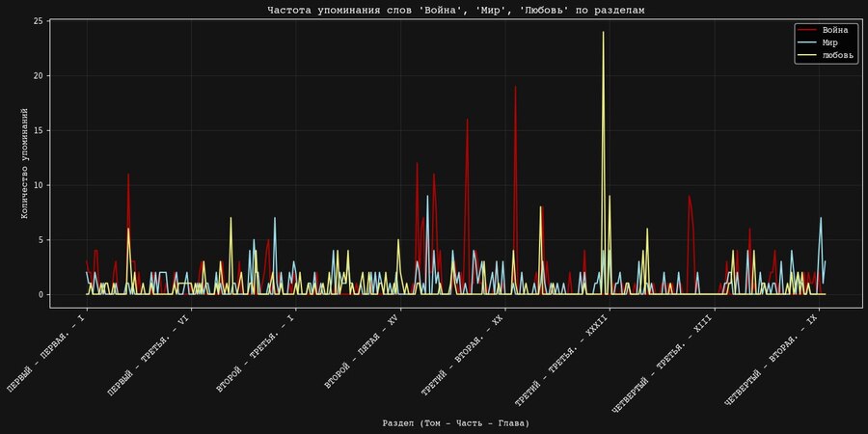Click the red line sample in the legend
The image size is (868, 434).
coord(807,31)
